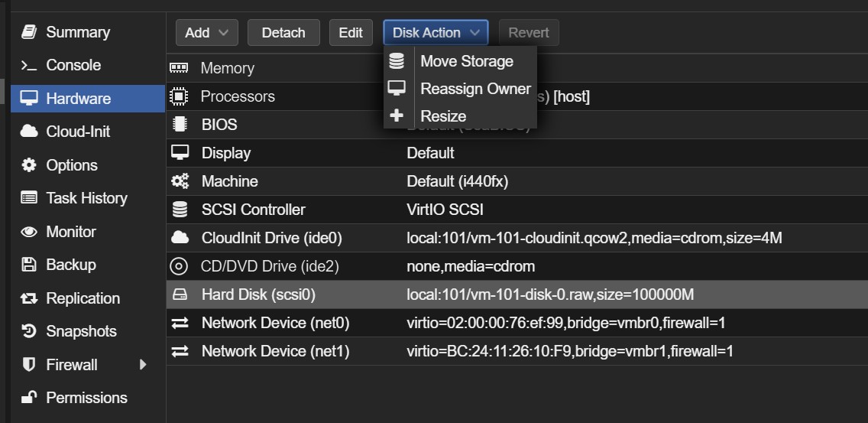This screenshot has height=423, width=868.
Task: Click the Cloud-Init cloud icon in sidebar
Action: pos(29,132)
